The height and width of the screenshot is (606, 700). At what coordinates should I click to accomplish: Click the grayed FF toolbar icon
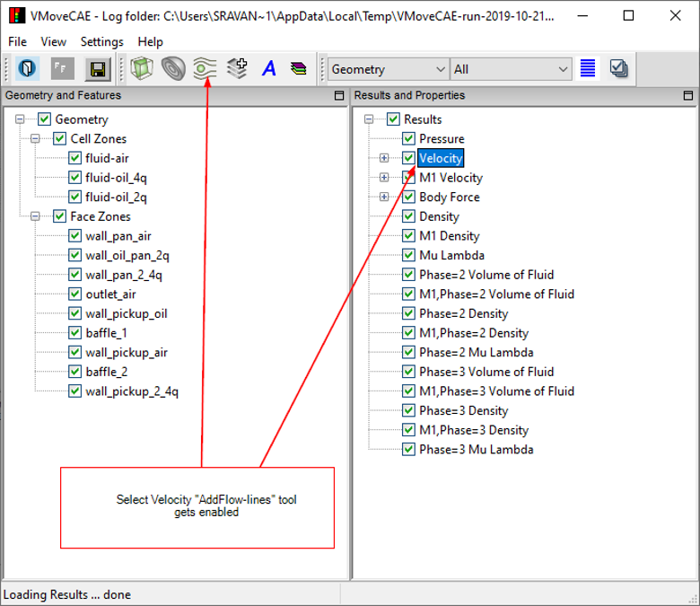pos(62,69)
